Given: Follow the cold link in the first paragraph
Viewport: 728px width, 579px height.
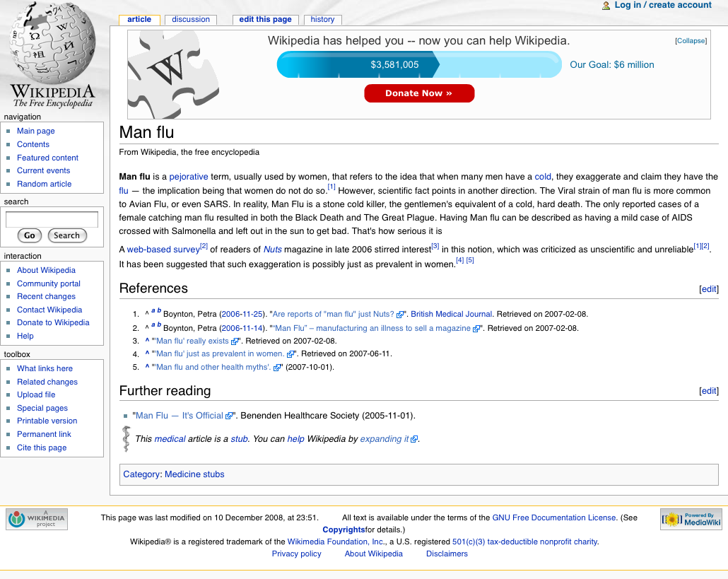Looking at the screenshot, I should (543, 177).
